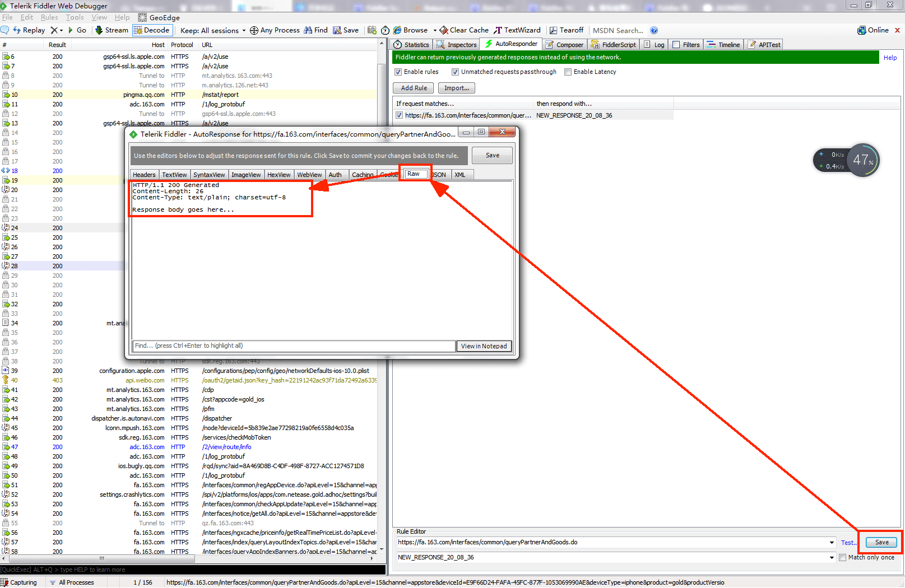Image resolution: width=905 pixels, height=588 pixels.
Task: Open the FiddlerScript tab
Action: click(614, 44)
